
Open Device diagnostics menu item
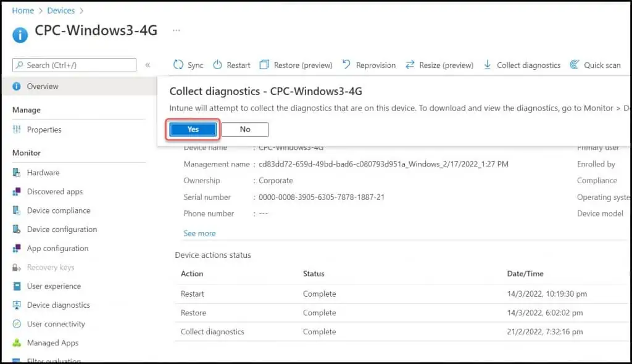(59, 305)
